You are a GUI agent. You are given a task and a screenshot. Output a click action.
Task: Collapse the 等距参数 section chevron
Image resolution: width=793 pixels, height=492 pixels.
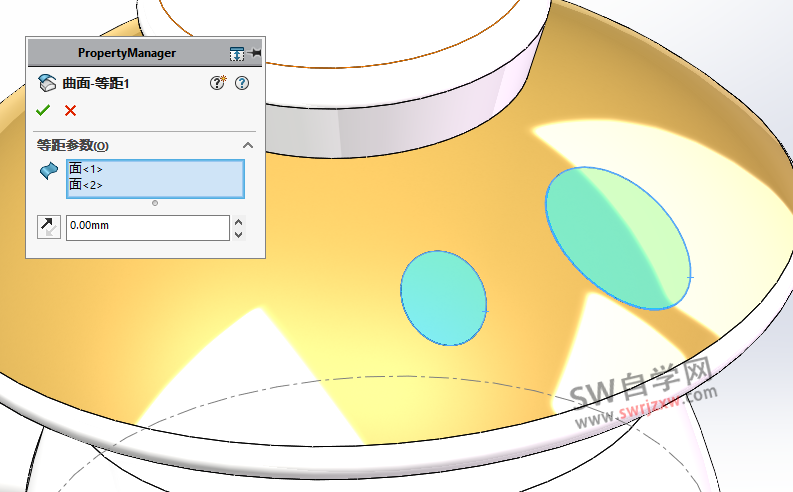[248, 145]
